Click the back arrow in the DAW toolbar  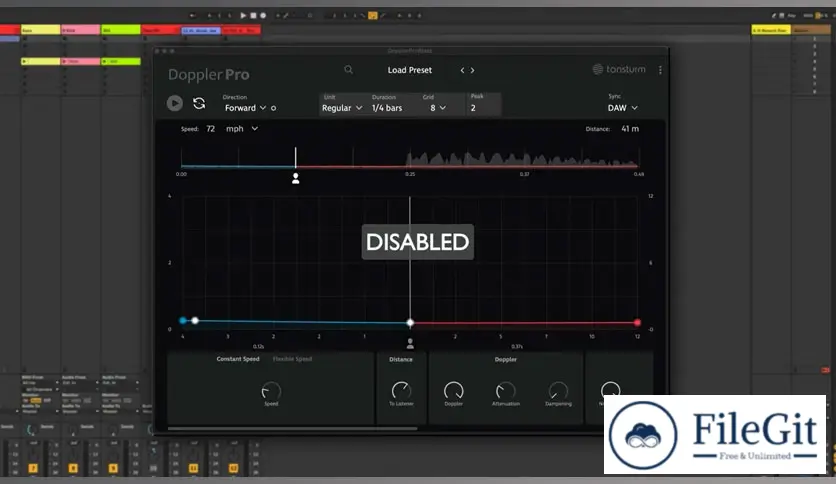click(192, 15)
